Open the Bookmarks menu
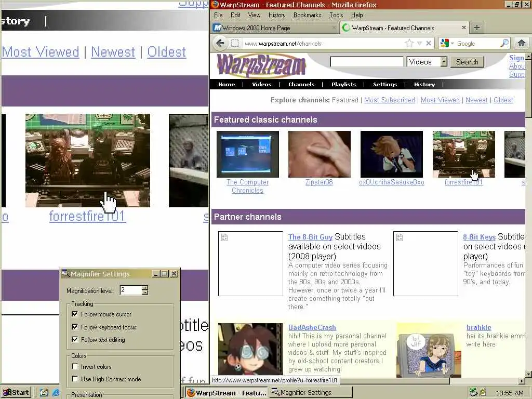This screenshot has width=532, height=399. point(307,15)
